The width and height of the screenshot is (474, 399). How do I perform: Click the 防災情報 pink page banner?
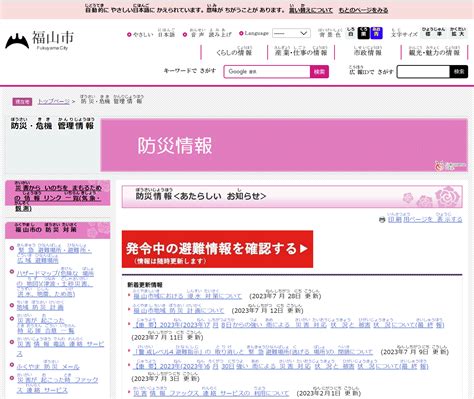[284, 145]
